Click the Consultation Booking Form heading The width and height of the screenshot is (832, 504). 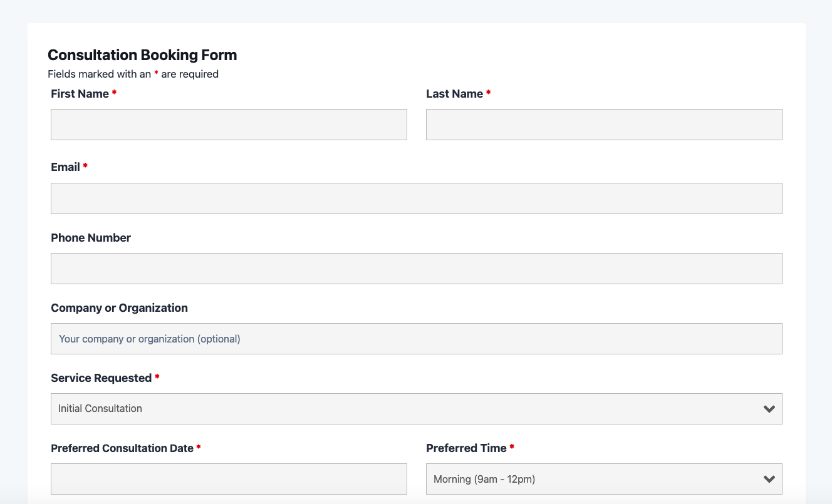point(142,55)
